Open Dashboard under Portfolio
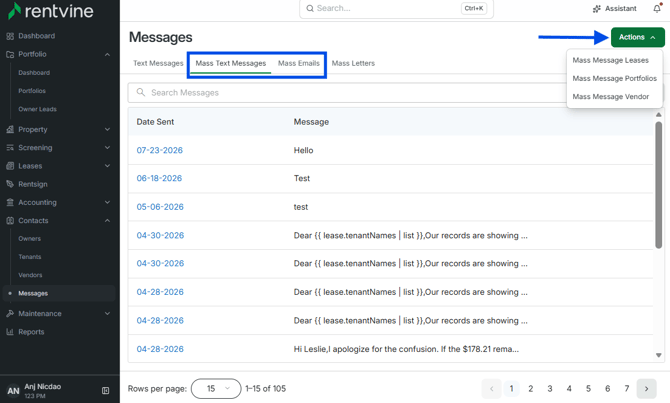Screen dimensions: 670x403 34,73
